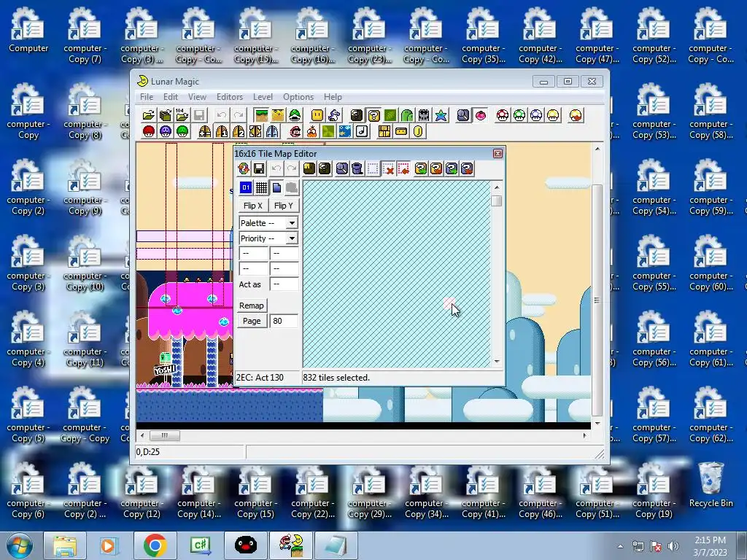Expand the Priority dropdown
This screenshot has width=747, height=560.
point(292,238)
